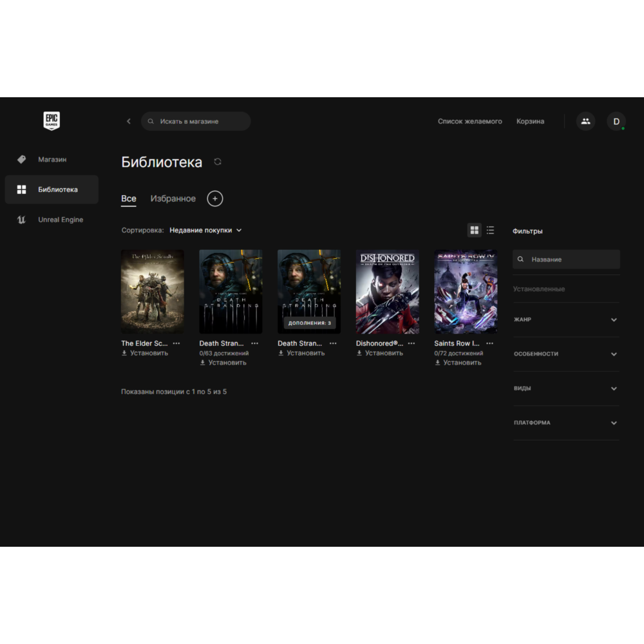Add a new collection with plus icon
Screen dimensions: 644x644
click(215, 199)
